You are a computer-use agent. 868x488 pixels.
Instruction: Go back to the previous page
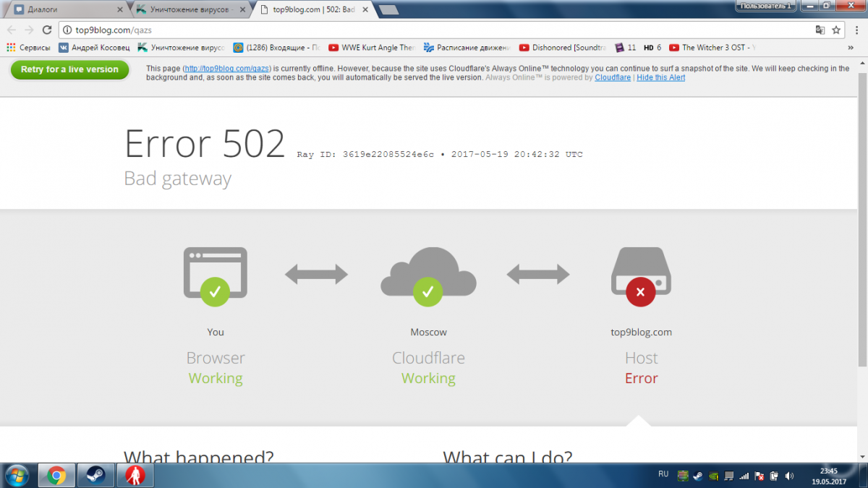coord(12,30)
